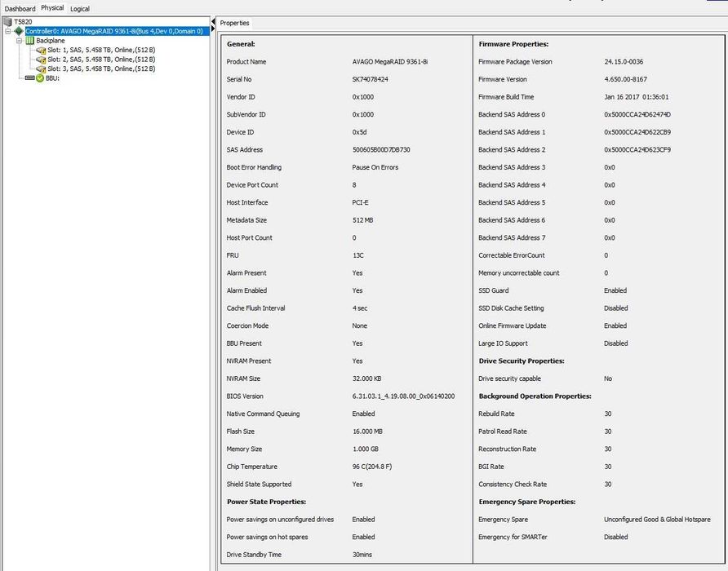
Task: Click Chip Temperature value 96 C(204.8 F)
Action: coord(372,467)
